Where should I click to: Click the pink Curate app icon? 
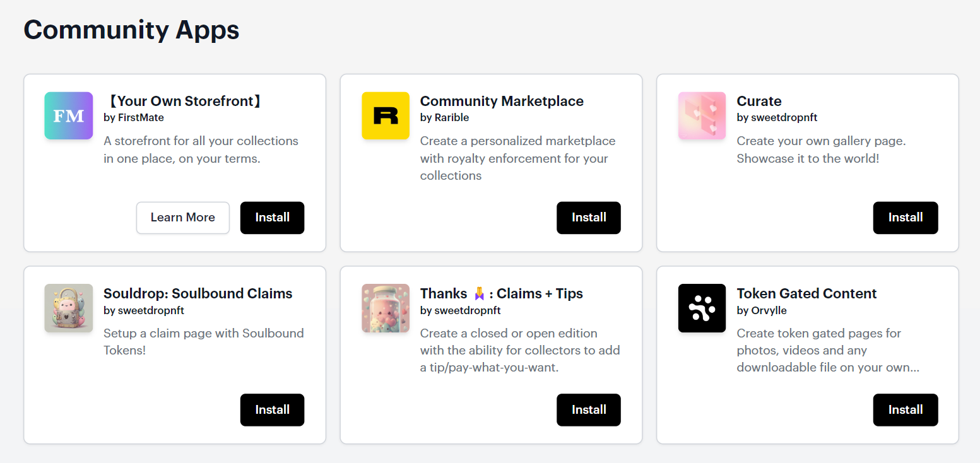pyautogui.click(x=702, y=115)
